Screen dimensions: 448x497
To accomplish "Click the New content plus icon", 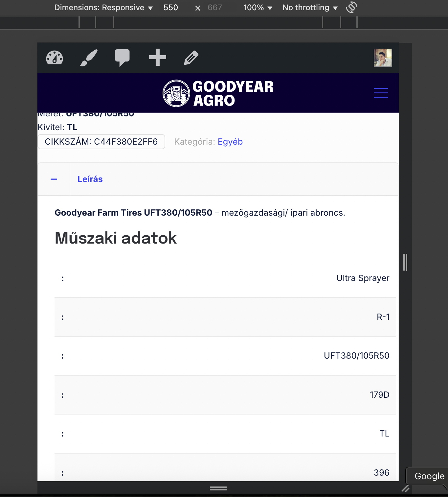I will point(158,58).
